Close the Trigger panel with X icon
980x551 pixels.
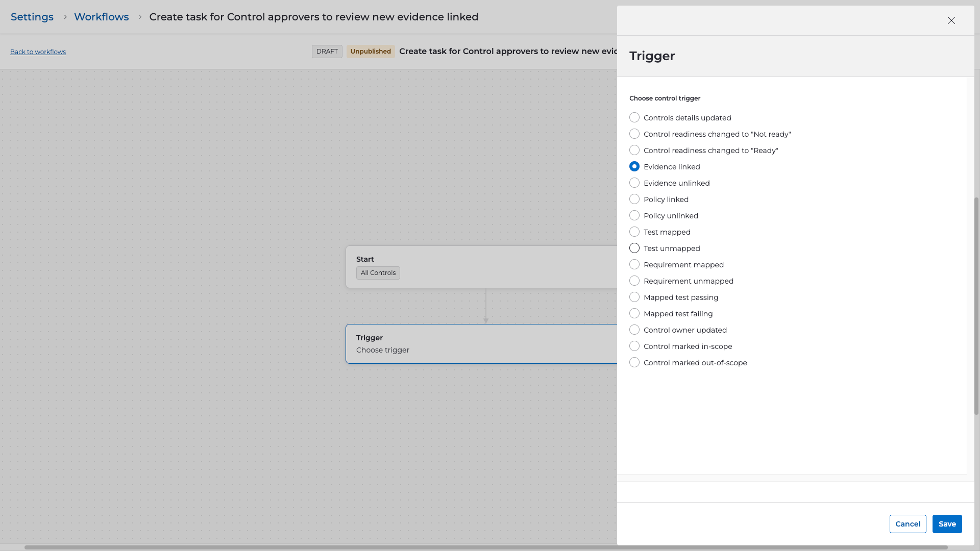(x=951, y=20)
